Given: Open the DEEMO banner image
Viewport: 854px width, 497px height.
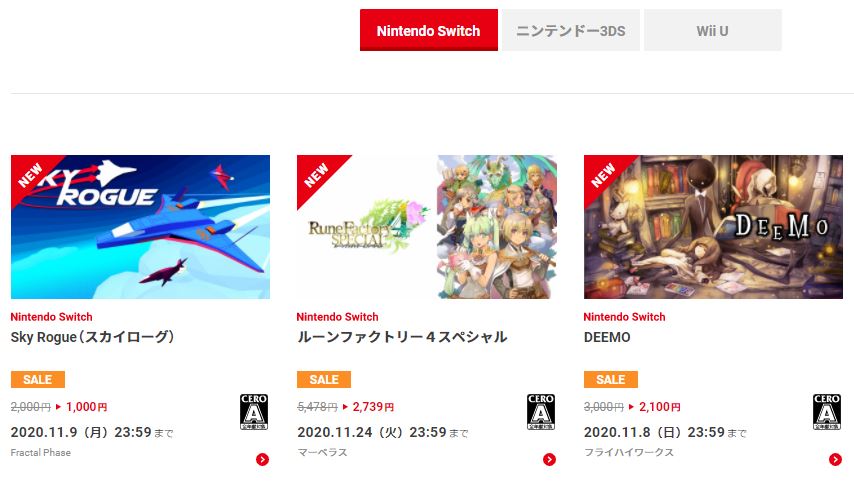Looking at the screenshot, I should [713, 226].
